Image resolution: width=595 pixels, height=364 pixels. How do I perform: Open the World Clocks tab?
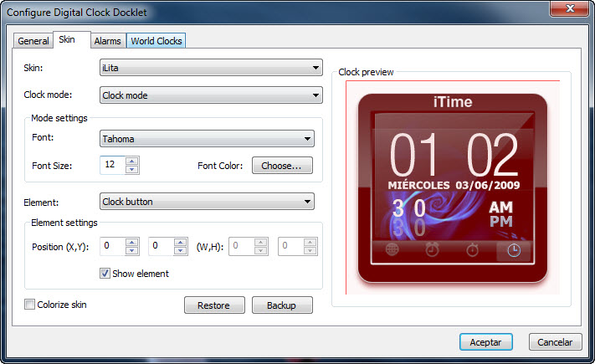coord(156,41)
